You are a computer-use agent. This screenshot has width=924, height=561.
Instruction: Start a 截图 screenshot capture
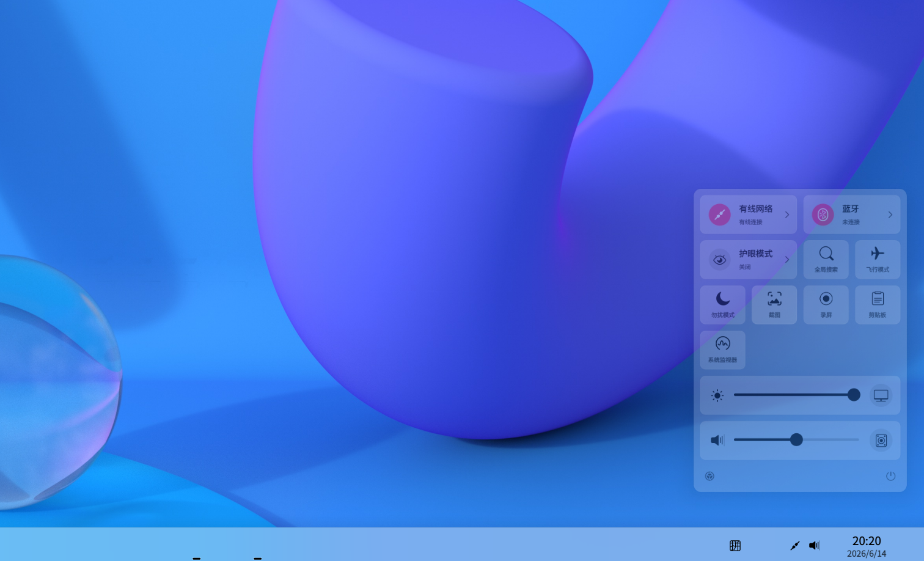(774, 305)
